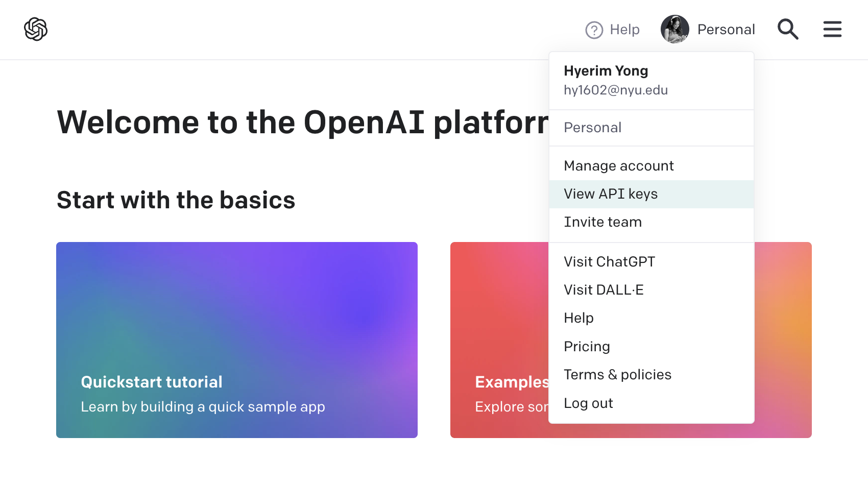Select Manage account from menu
Image resolution: width=868 pixels, height=484 pixels.
click(652, 166)
